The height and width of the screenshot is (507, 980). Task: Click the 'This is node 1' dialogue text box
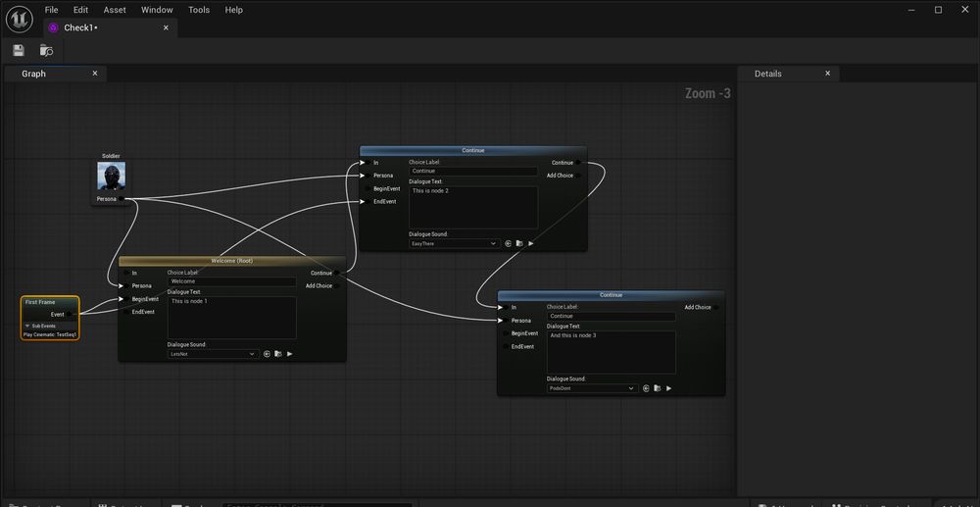232,318
